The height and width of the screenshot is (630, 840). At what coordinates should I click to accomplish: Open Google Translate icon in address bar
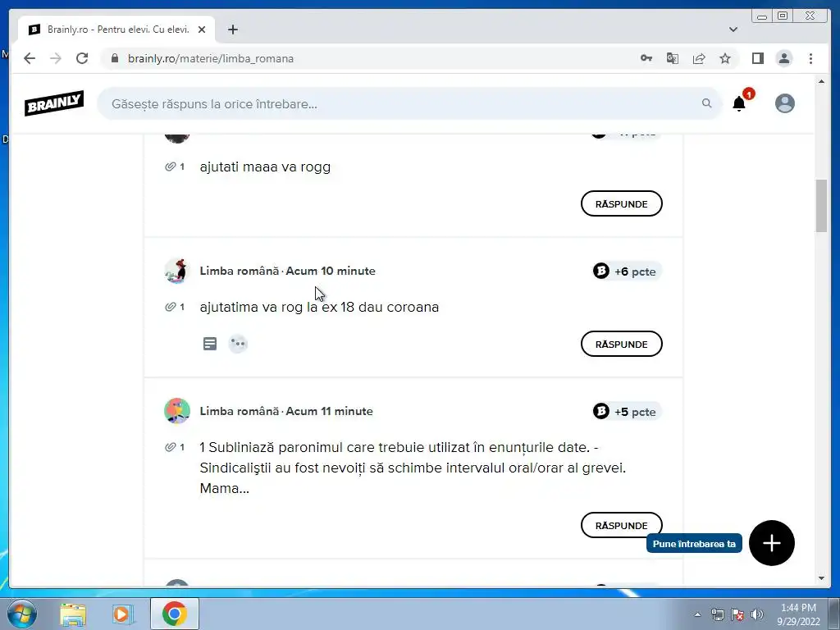(x=673, y=58)
